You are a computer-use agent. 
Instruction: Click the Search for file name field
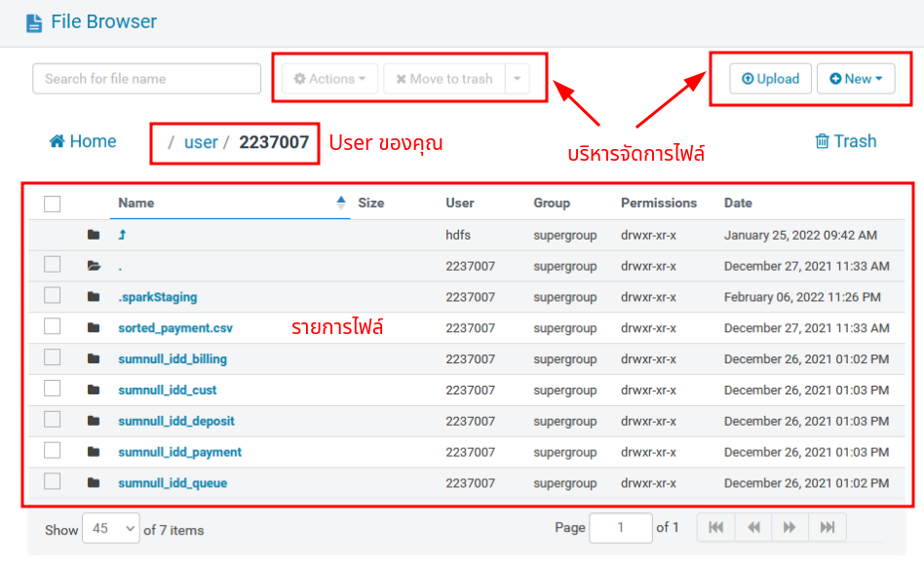tap(146, 79)
